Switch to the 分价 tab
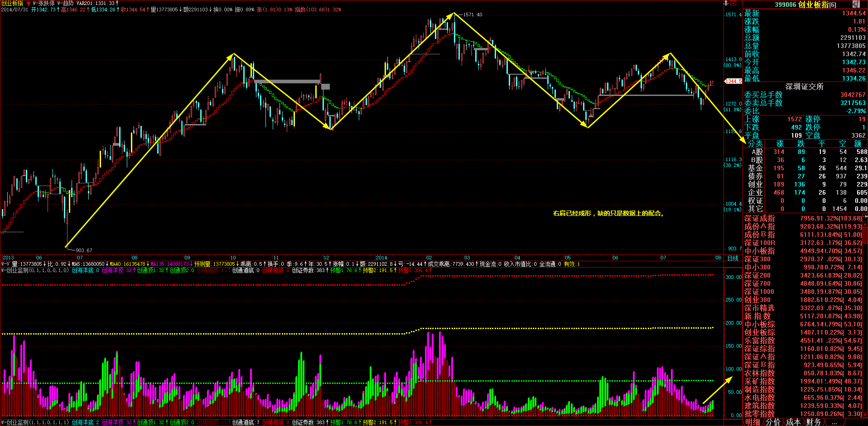 [773, 422]
